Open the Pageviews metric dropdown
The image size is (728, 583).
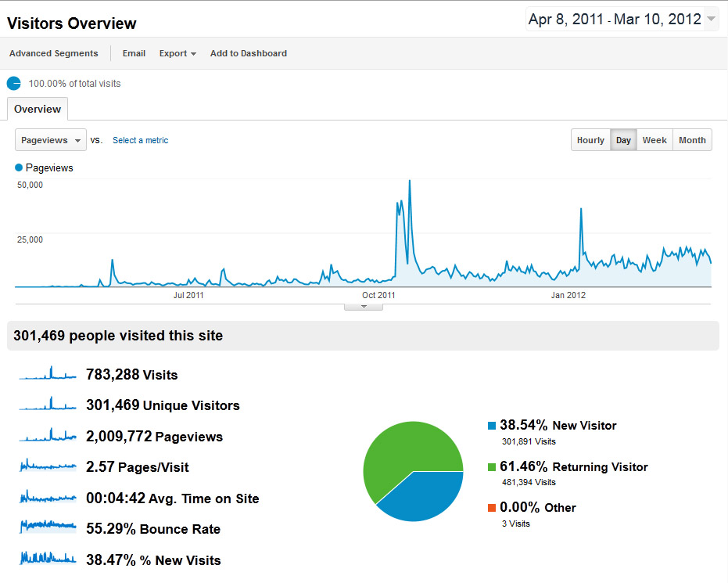tap(51, 140)
